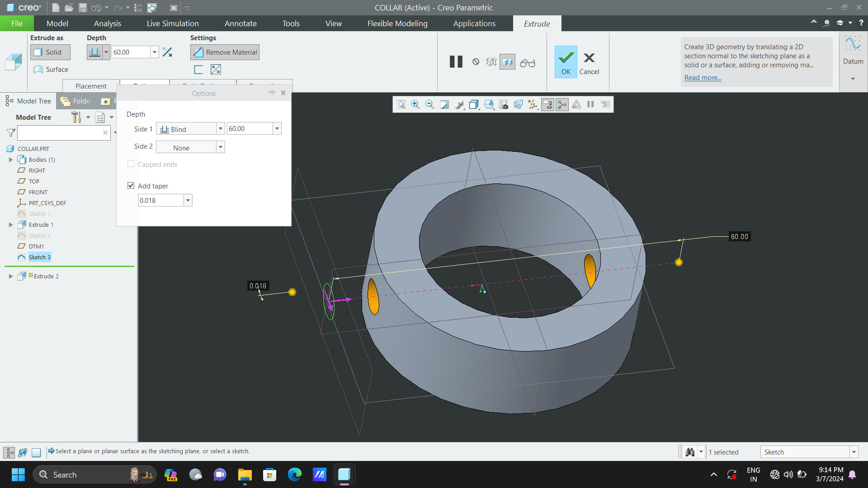Open the File menu
The height and width of the screenshot is (488, 868).
(x=17, y=23)
